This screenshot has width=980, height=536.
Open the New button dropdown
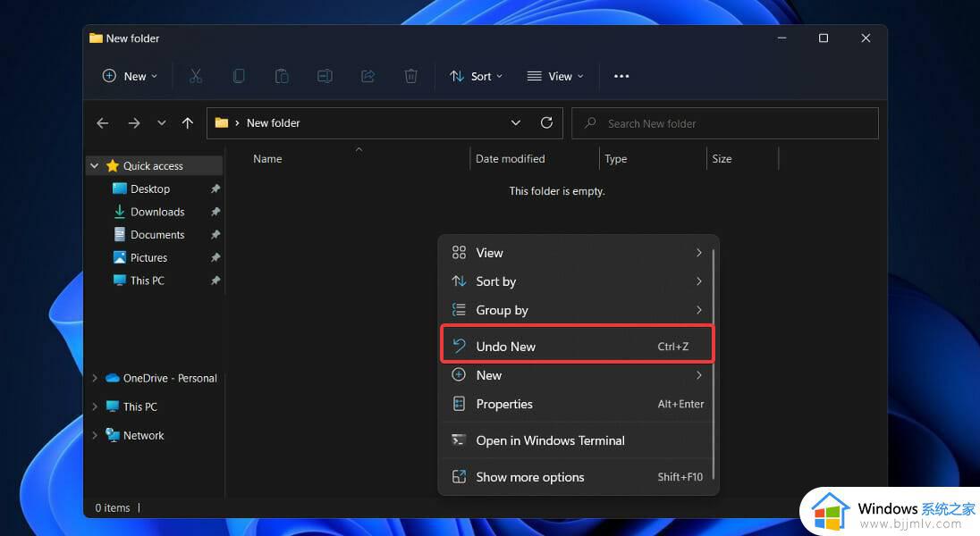pos(130,76)
